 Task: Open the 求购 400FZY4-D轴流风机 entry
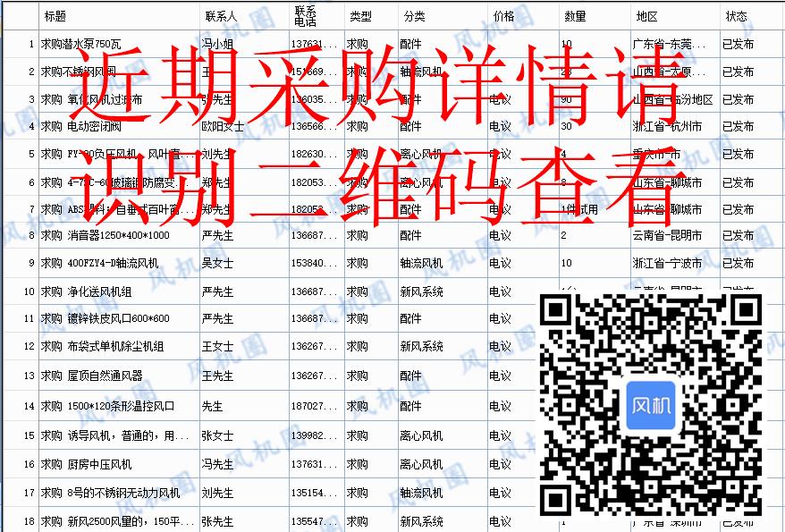coord(99,264)
